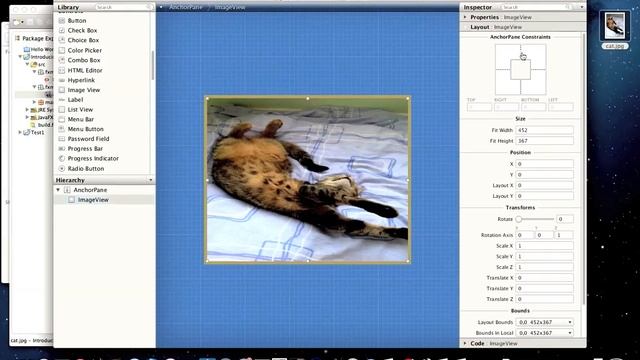Viewport: 640px width, 360px height.
Task: Select the Combo Box control icon
Action: [62, 60]
